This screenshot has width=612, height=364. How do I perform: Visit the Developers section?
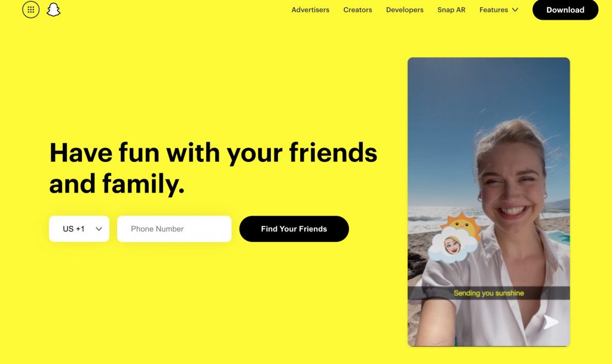[405, 10]
